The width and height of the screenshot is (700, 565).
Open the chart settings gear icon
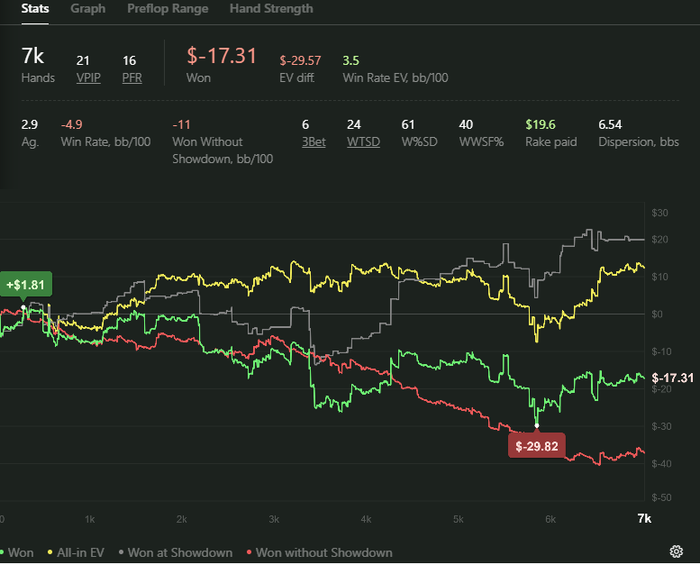coord(676,552)
